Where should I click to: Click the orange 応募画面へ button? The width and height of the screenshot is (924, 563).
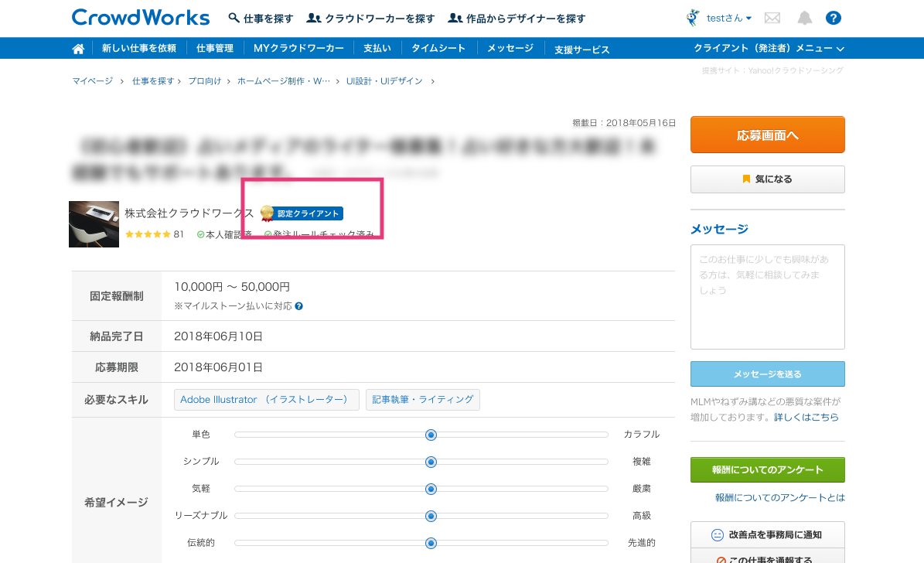coord(767,135)
